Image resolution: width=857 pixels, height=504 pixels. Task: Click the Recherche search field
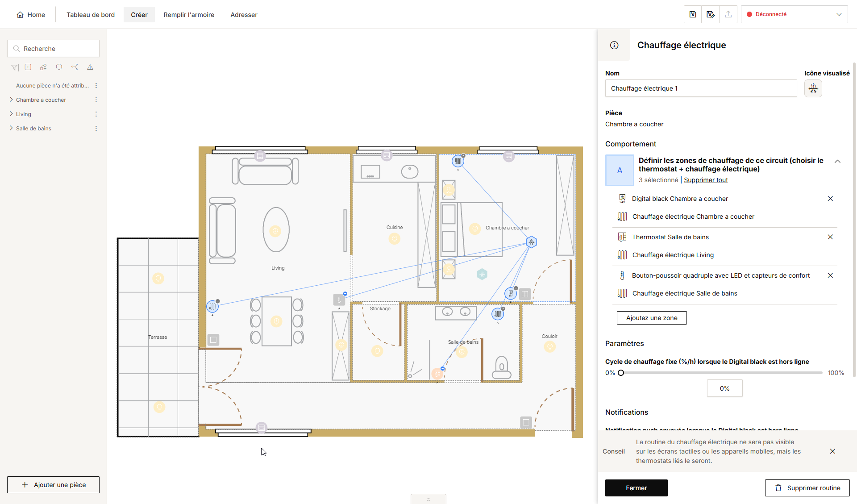(x=53, y=49)
